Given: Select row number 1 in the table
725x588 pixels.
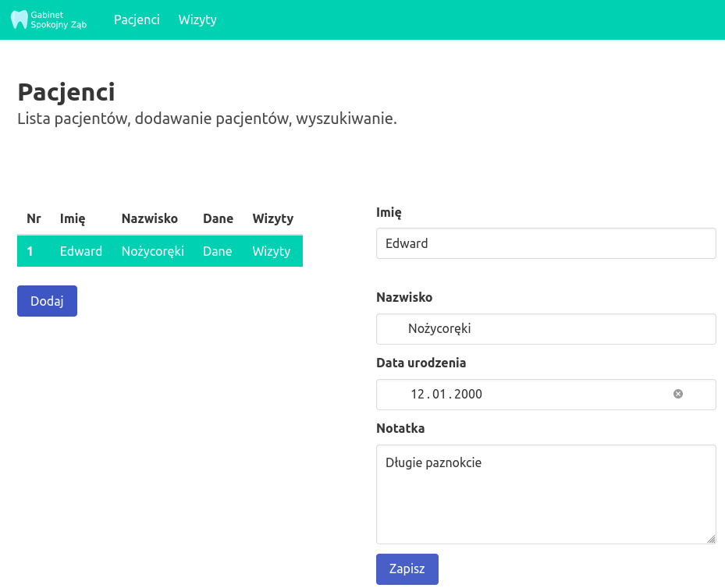Looking at the screenshot, I should tap(30, 251).
